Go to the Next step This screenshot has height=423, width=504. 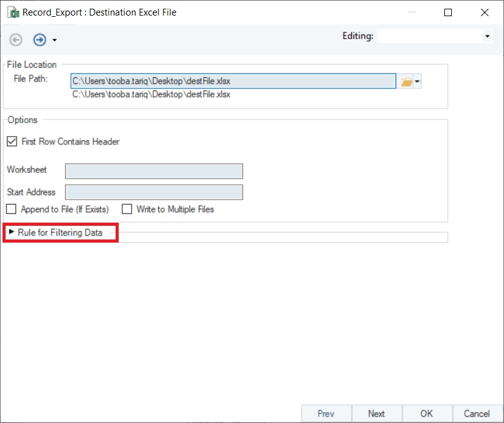376,414
